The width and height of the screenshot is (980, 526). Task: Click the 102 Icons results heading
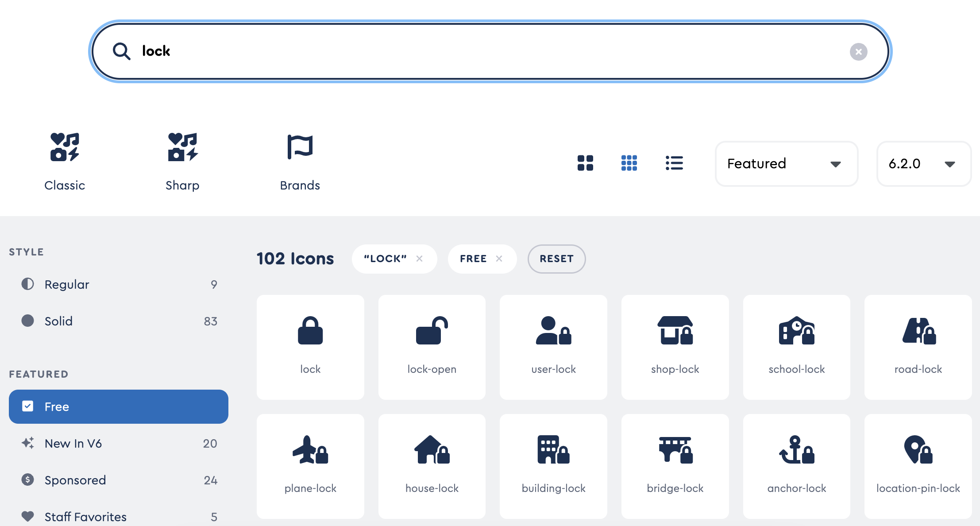click(295, 259)
